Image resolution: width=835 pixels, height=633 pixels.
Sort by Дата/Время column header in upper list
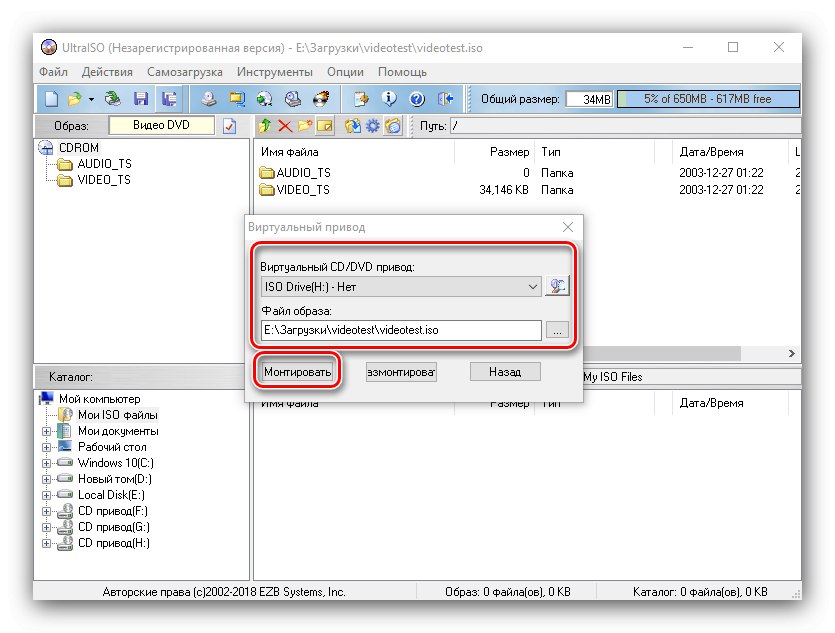(x=730, y=152)
